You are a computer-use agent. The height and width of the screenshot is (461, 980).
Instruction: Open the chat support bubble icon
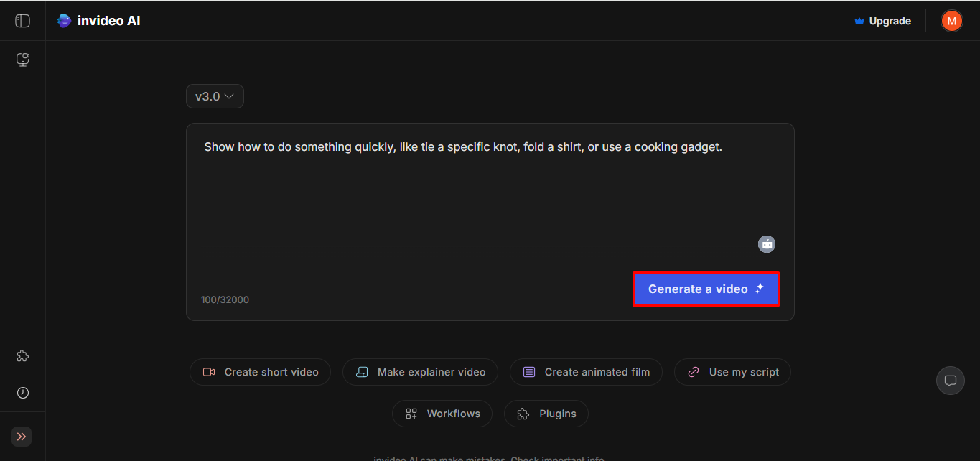[x=950, y=381]
